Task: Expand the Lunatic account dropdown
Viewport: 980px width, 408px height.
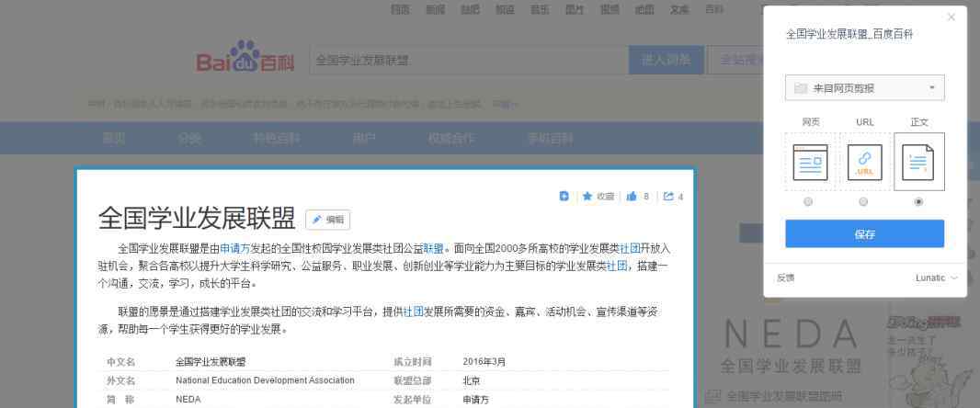Action: [x=936, y=278]
